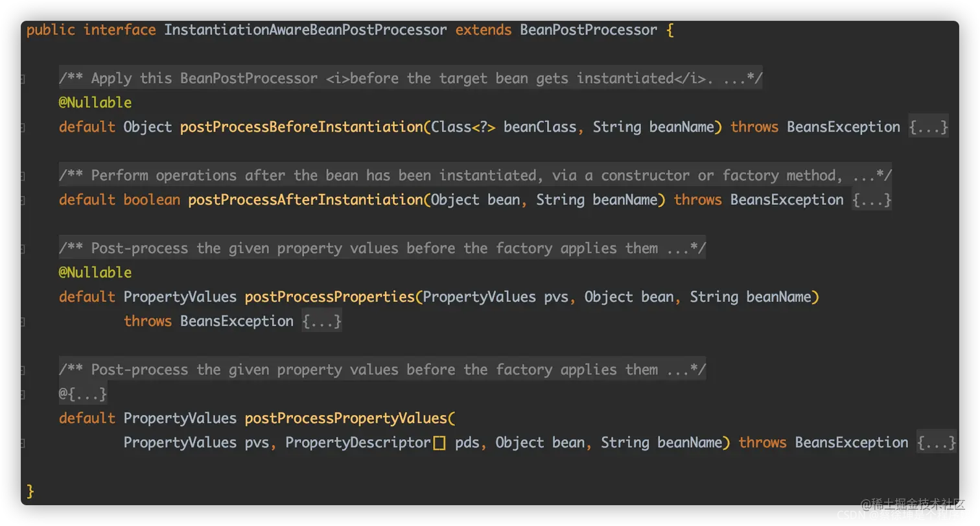The height and width of the screenshot is (526, 980).
Task: Click gutter fold marker beside 'Perform operations' comment
Action: [23, 176]
